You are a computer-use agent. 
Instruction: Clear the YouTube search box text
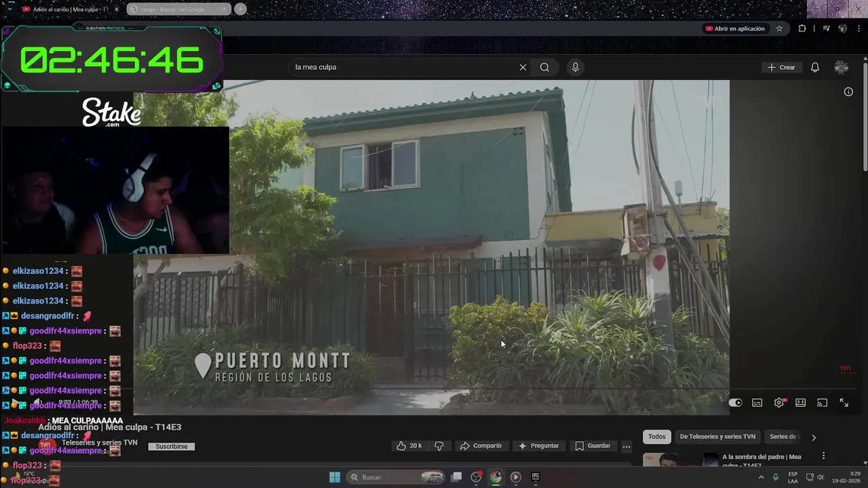click(x=523, y=67)
